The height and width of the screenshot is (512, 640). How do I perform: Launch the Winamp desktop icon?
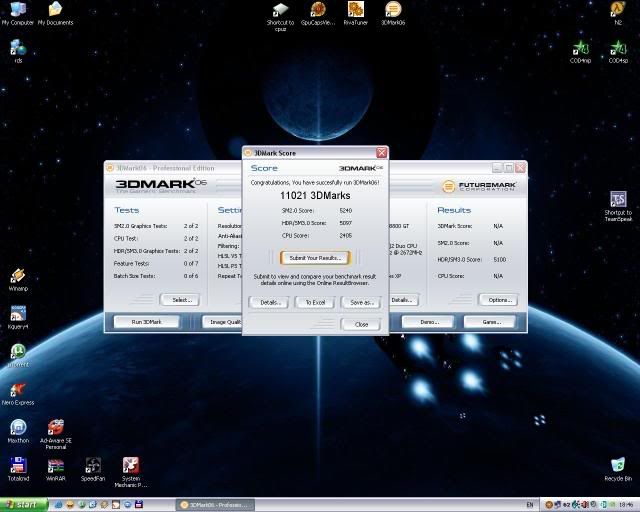click(x=17, y=276)
